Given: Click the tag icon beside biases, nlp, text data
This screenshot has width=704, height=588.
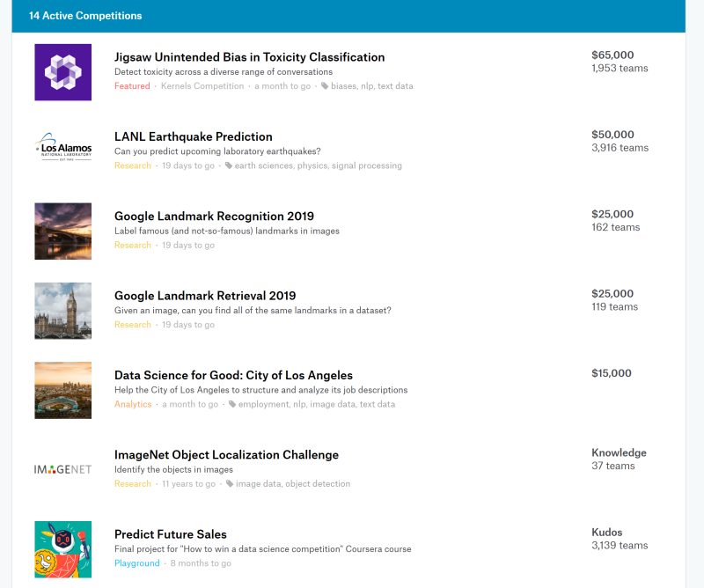Looking at the screenshot, I should (x=325, y=86).
